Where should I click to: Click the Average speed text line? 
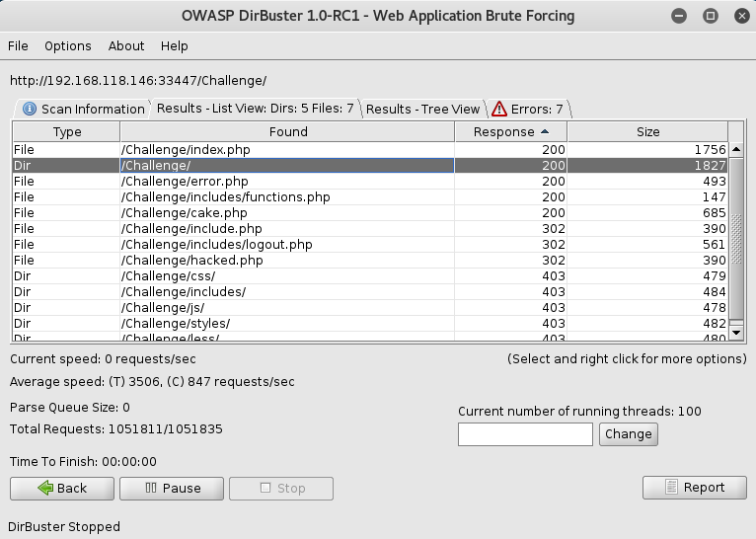click(x=152, y=382)
